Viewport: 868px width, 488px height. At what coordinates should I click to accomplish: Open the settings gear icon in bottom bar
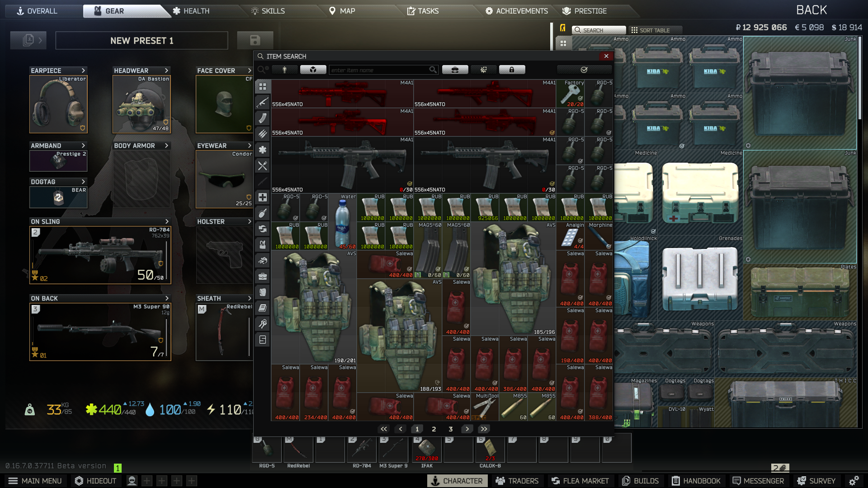[x=854, y=481]
